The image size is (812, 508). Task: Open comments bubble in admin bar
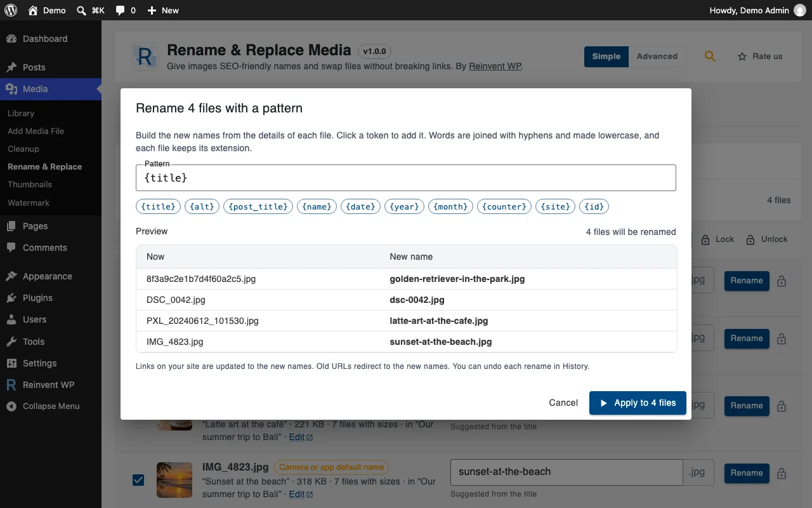click(126, 10)
